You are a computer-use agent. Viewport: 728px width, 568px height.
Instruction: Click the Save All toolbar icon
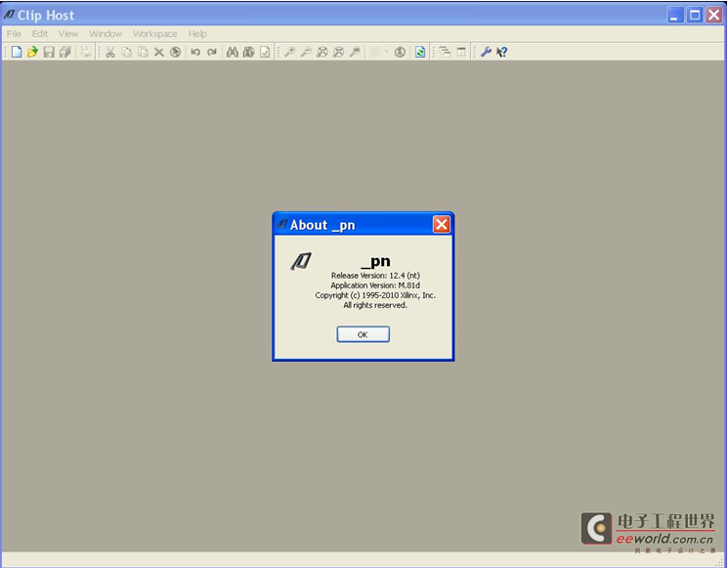point(65,52)
